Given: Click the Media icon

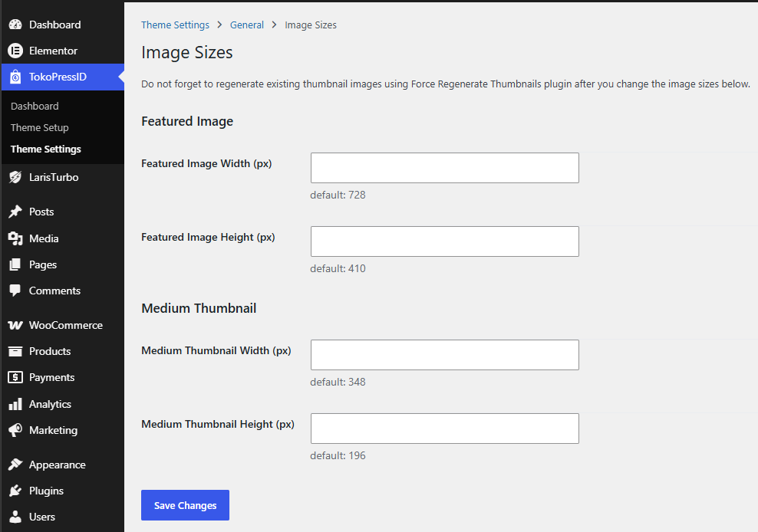Looking at the screenshot, I should pyautogui.click(x=15, y=238).
